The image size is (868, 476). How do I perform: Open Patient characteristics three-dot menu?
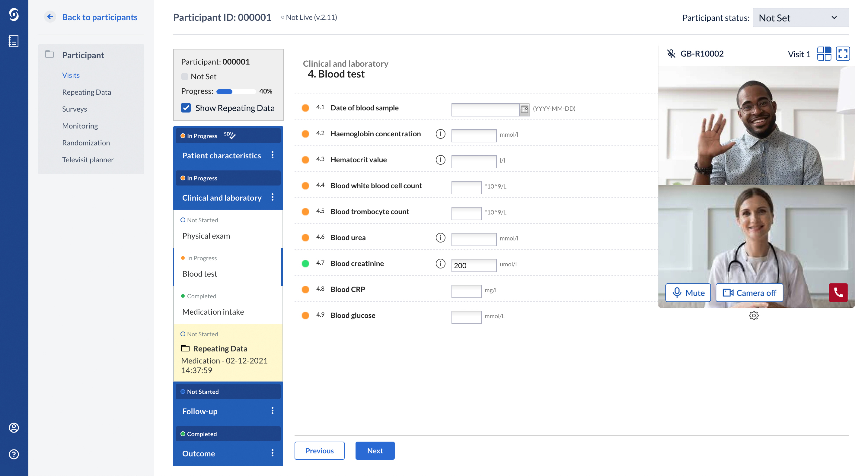272,155
